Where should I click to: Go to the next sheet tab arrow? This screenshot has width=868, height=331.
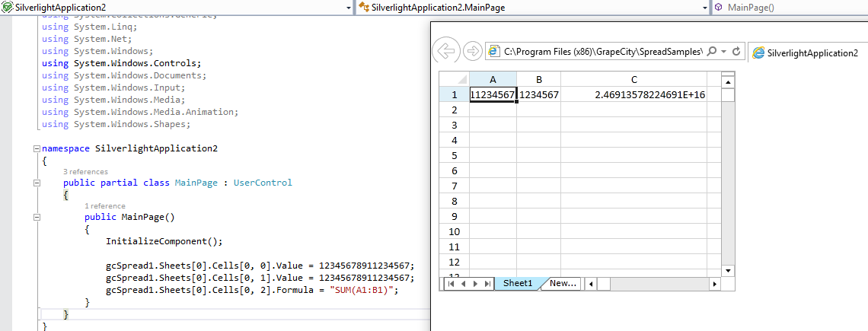[476, 283]
